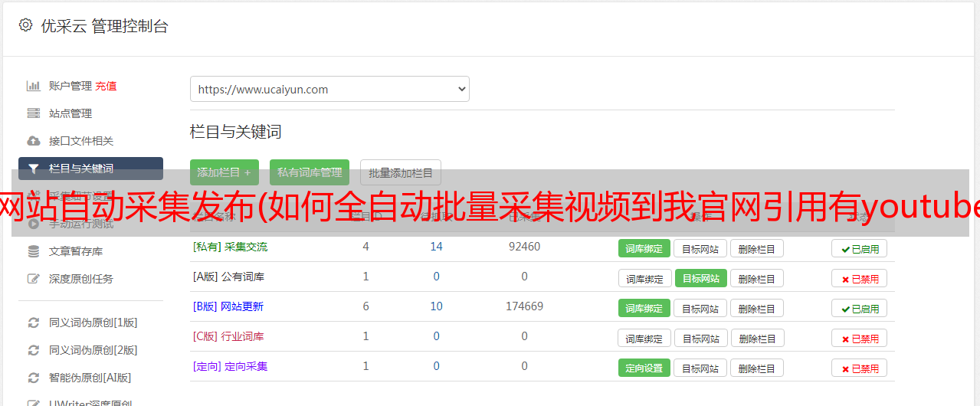The height and width of the screenshot is (406, 980).
Task: Toggle 已禁用 status for 定向采集
Action: tap(859, 368)
